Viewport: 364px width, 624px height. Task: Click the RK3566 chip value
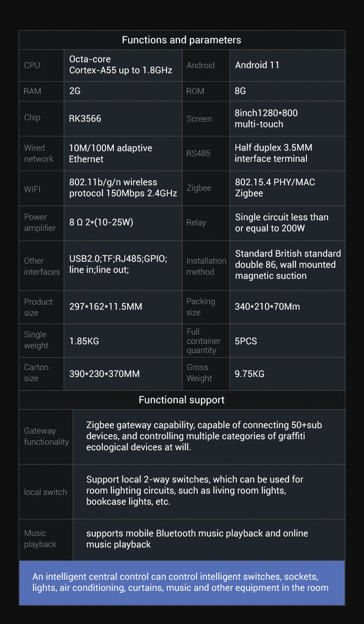pos(85,118)
